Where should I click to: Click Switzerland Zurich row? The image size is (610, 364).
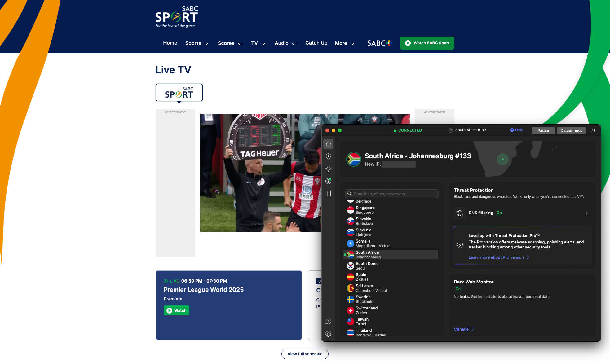(390, 310)
